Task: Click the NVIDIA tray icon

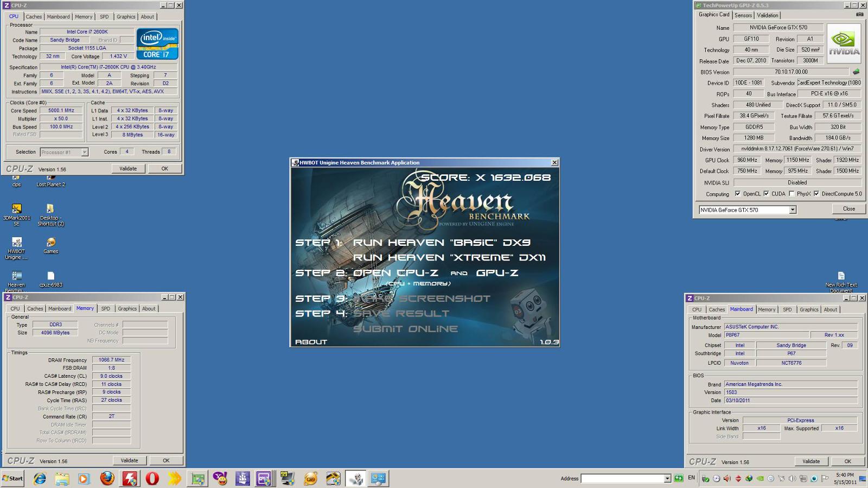Action: tap(760, 478)
